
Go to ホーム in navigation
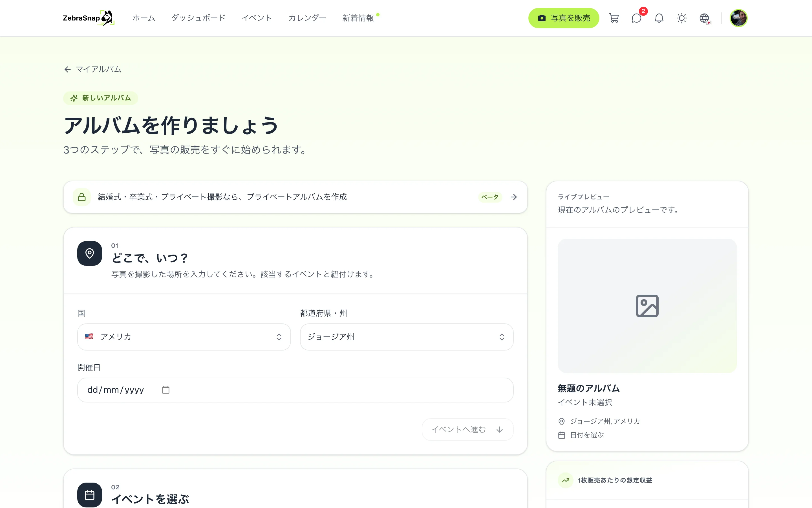pyautogui.click(x=144, y=18)
